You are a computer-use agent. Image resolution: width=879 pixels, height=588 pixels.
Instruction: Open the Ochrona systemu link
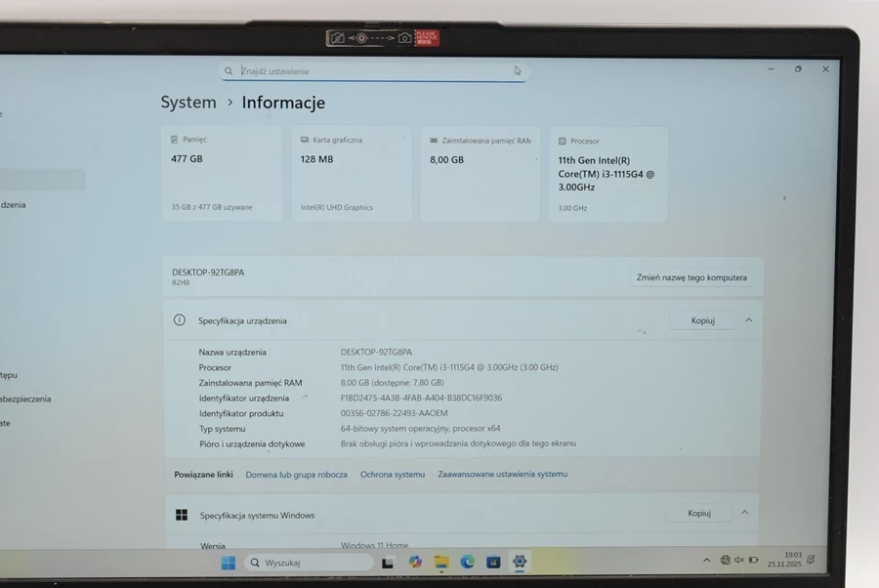pos(393,475)
